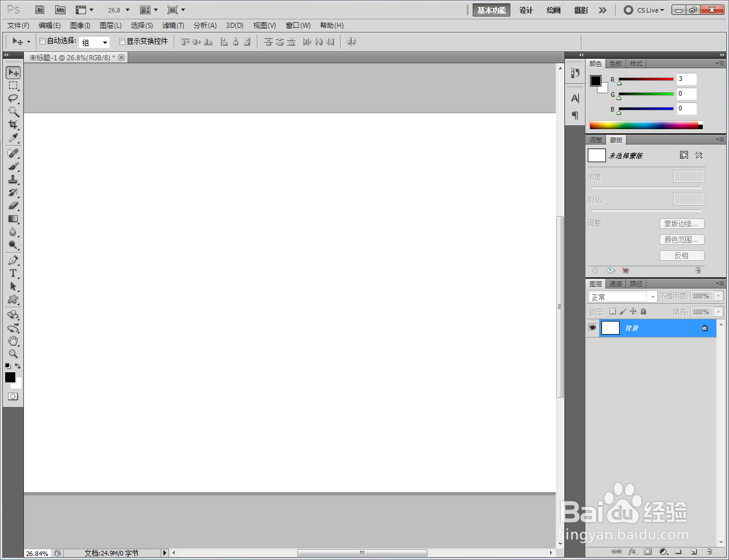Switch to the 通道 tab
The width and height of the screenshot is (729, 560).
coord(616,284)
